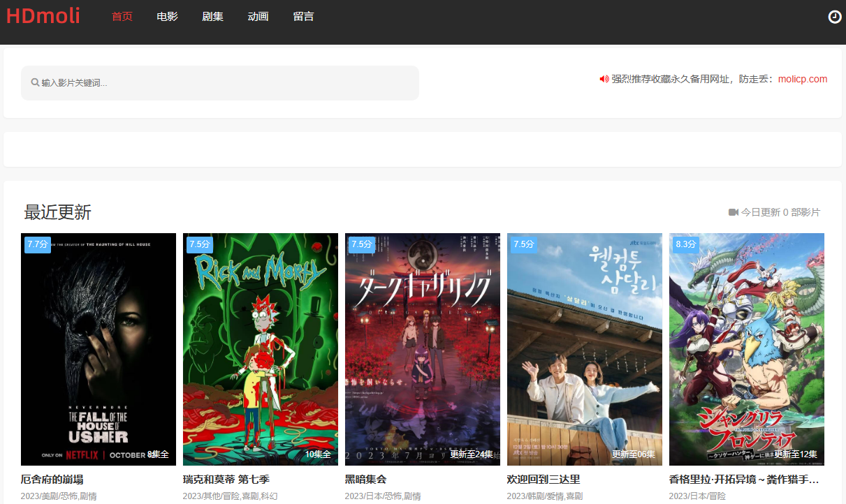Viewport: 846px width, 504px height.
Task: Click the clock history icon
Action: (834, 17)
